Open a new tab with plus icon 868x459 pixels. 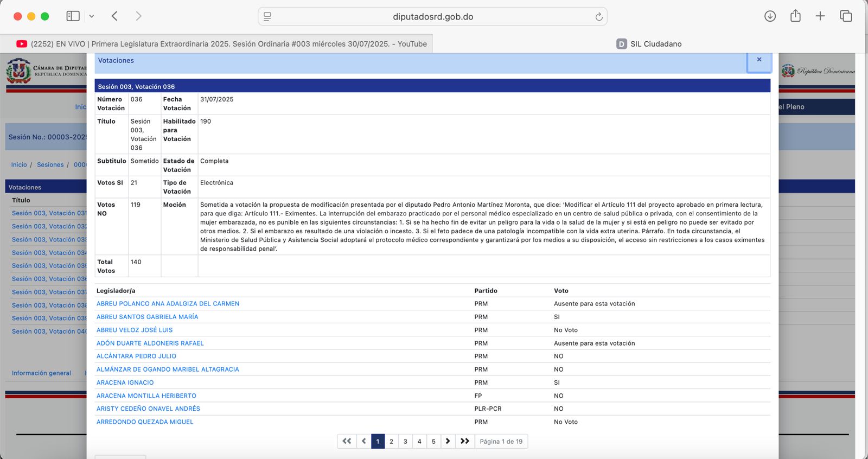click(x=820, y=16)
